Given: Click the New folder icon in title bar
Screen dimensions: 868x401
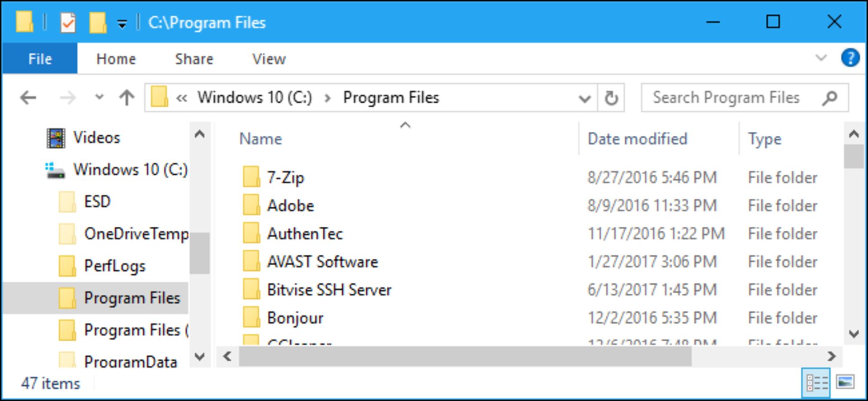Looking at the screenshot, I should [97, 22].
